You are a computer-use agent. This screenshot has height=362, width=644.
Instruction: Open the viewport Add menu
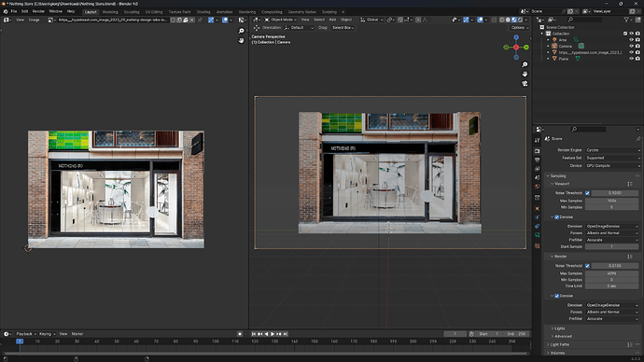332,20
